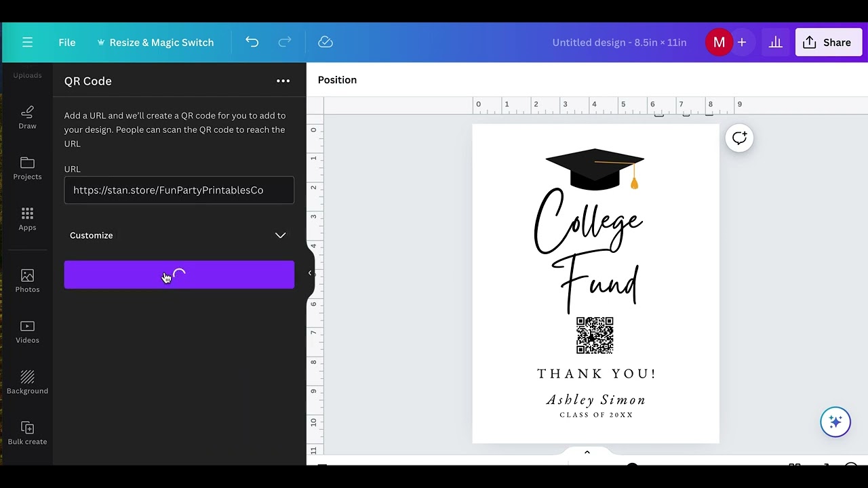
Task: Open the Background tab
Action: click(27, 382)
